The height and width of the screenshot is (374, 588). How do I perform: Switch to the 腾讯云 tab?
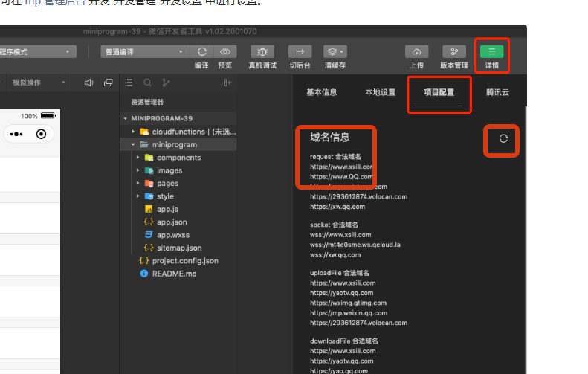[497, 92]
